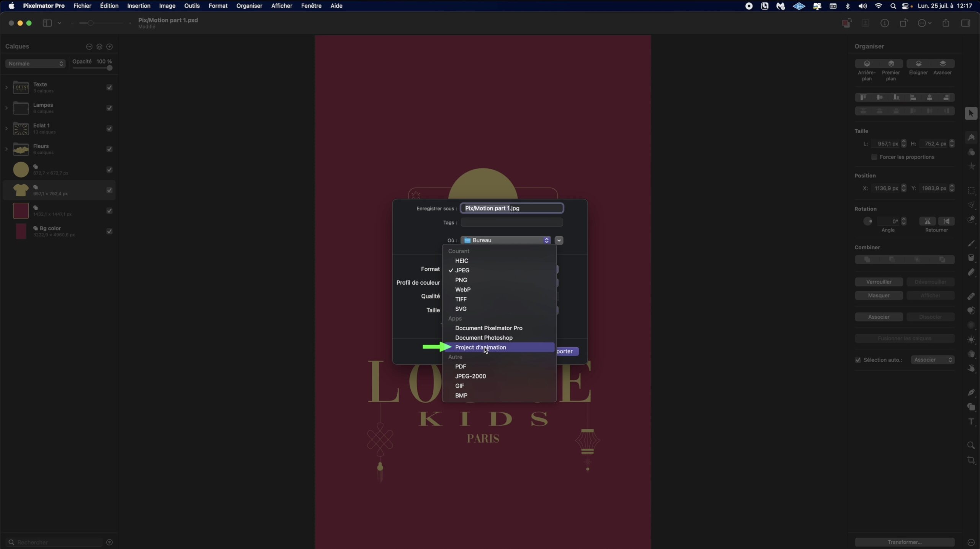Select the Quick Selection tool

[x=971, y=220]
